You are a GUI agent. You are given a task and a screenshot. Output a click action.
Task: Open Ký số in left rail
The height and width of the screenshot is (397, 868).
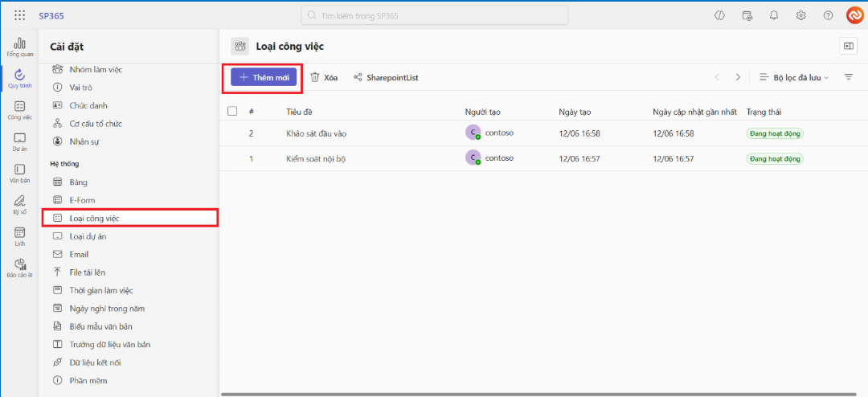coord(19,203)
